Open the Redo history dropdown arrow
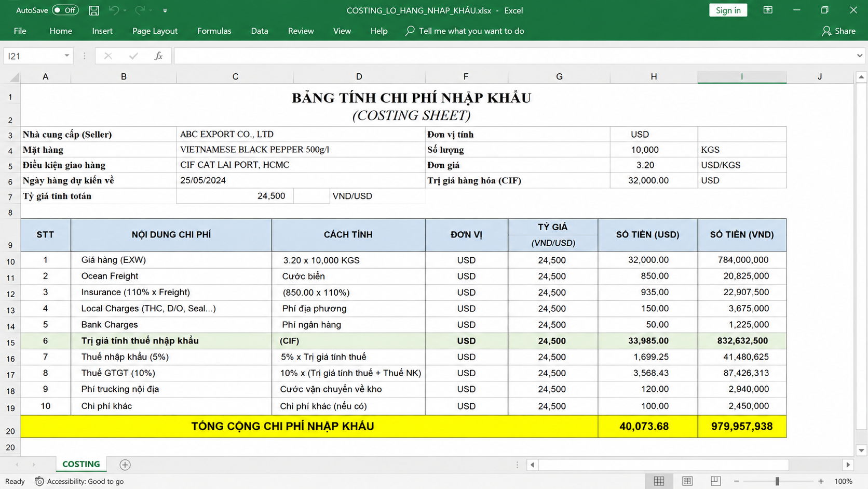Screen dimensions: 868x489 pos(151,10)
